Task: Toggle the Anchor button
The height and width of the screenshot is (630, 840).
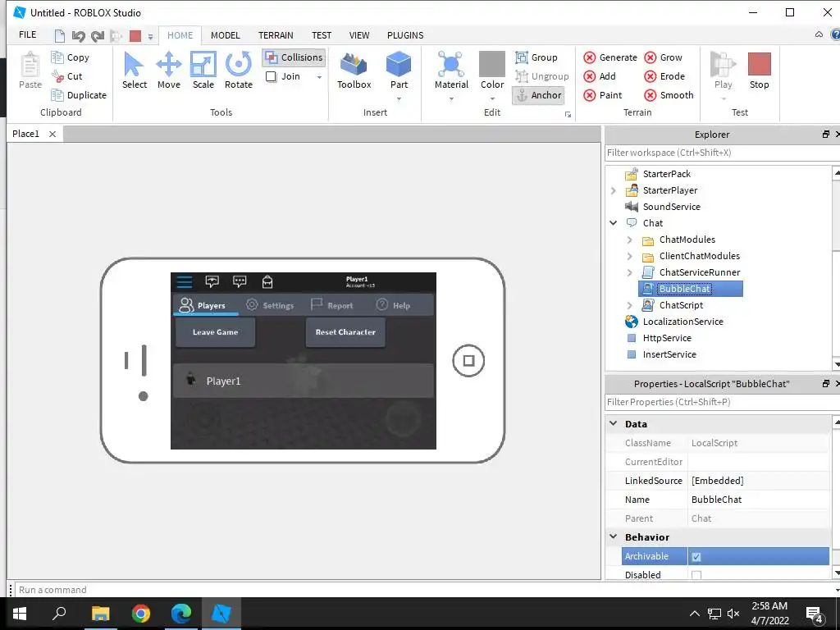Action: coord(538,95)
